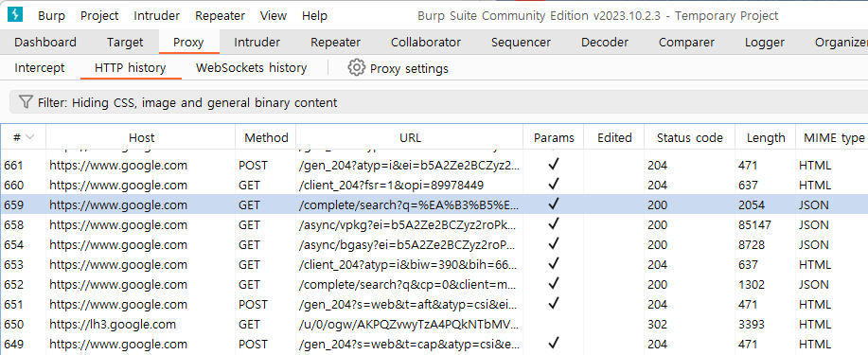Viewport: 868px width, 355px height.
Task: Click Proxy settings button
Action: [x=398, y=69]
